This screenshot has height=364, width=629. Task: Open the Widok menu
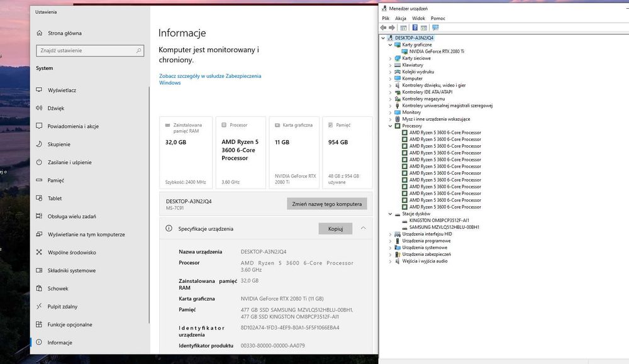pyautogui.click(x=418, y=18)
